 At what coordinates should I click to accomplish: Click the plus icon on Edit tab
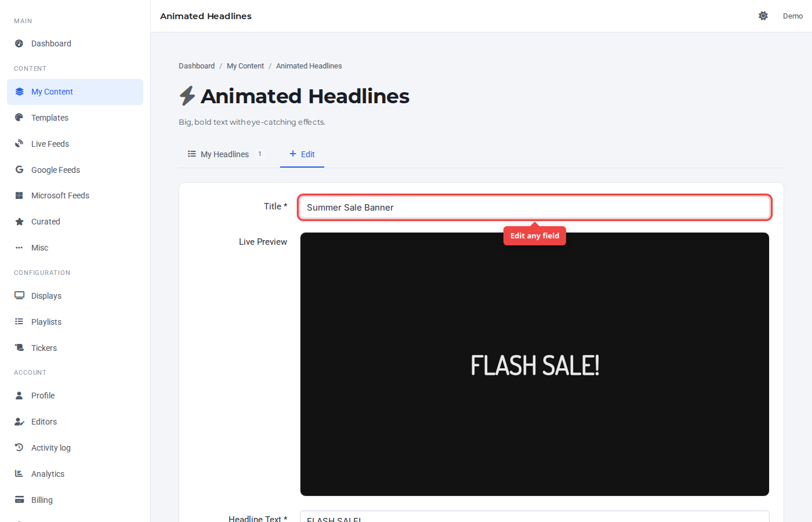293,154
